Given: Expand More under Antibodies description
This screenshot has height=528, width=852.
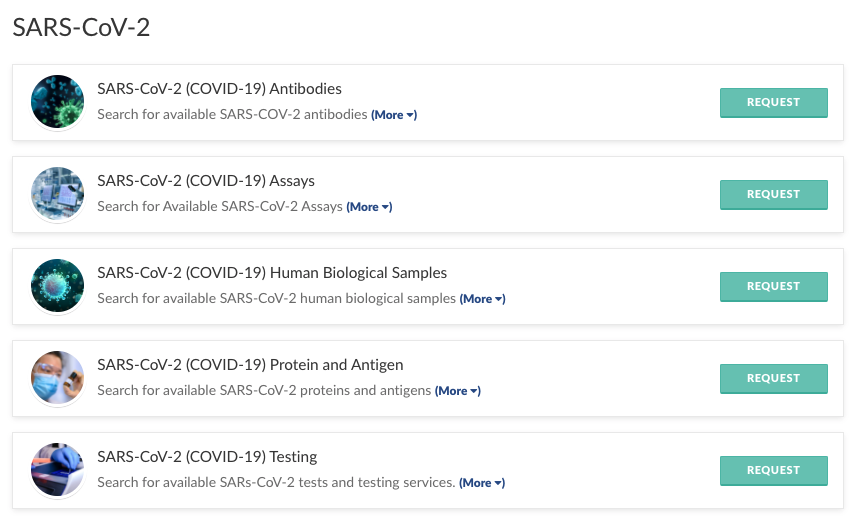Looking at the screenshot, I should 394,115.
